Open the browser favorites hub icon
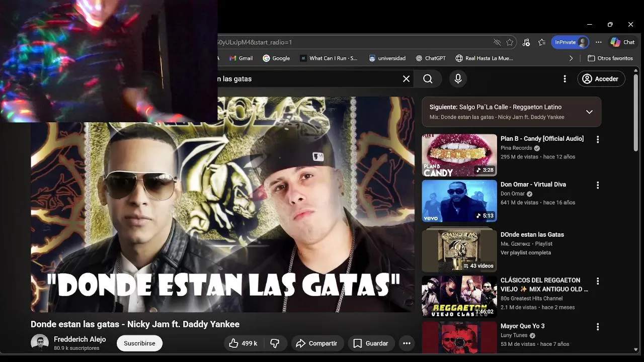The width and height of the screenshot is (644, 362). 542,42
